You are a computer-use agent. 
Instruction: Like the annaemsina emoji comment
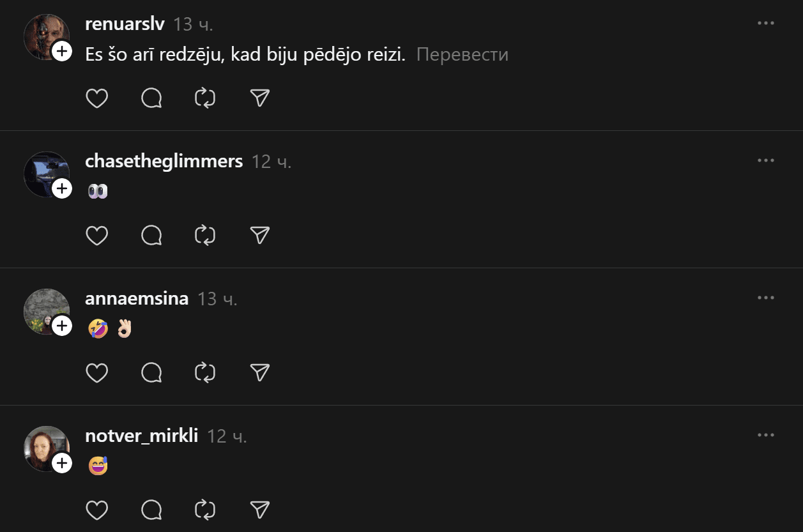[x=97, y=372]
